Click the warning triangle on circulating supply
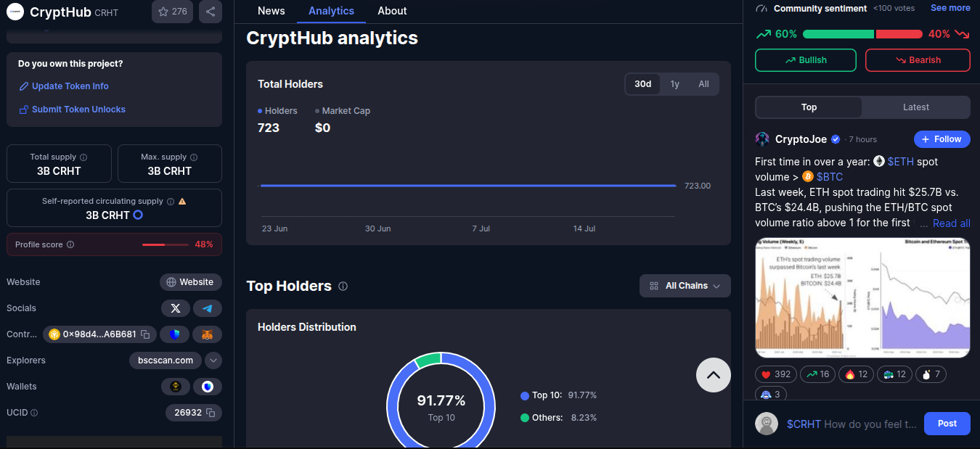The height and width of the screenshot is (449, 980). [182, 202]
